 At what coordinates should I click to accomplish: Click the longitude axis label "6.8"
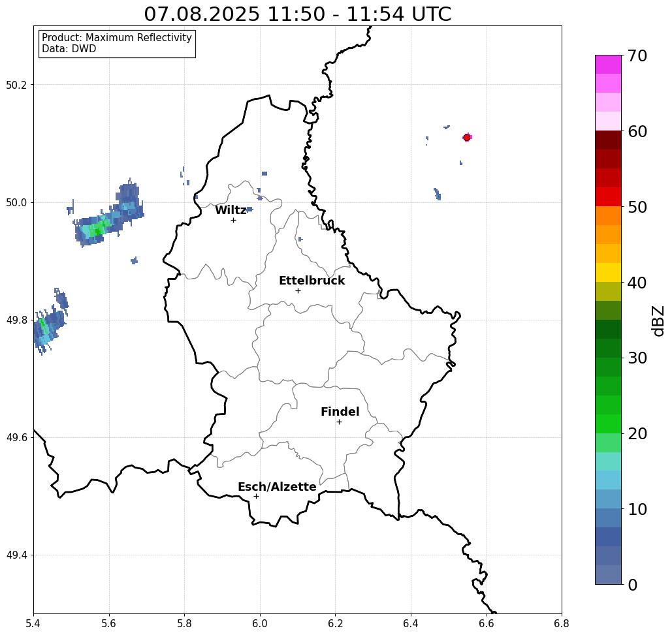click(562, 623)
